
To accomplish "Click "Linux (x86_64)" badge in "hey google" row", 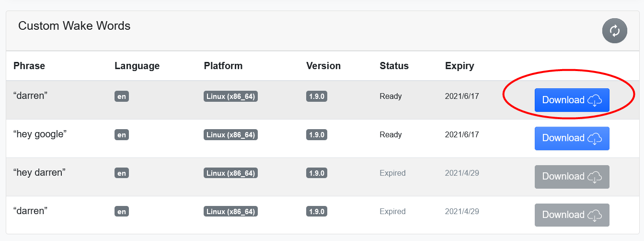I will click(230, 135).
